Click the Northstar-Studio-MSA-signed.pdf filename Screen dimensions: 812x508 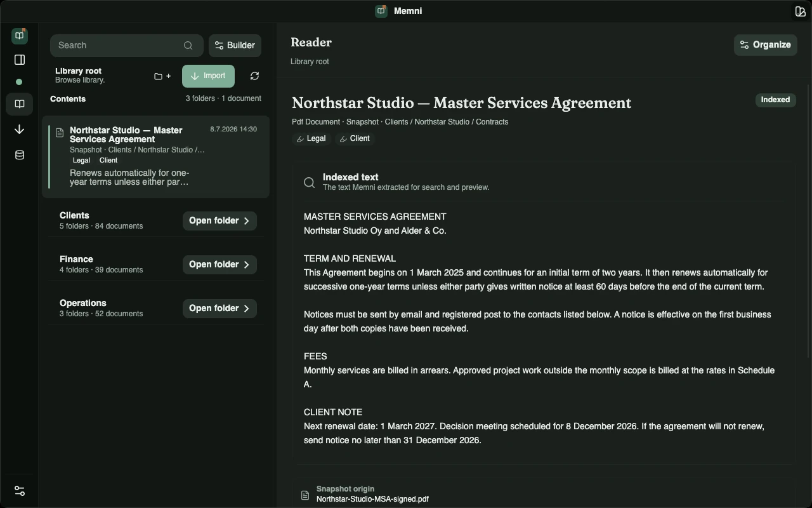point(372,499)
